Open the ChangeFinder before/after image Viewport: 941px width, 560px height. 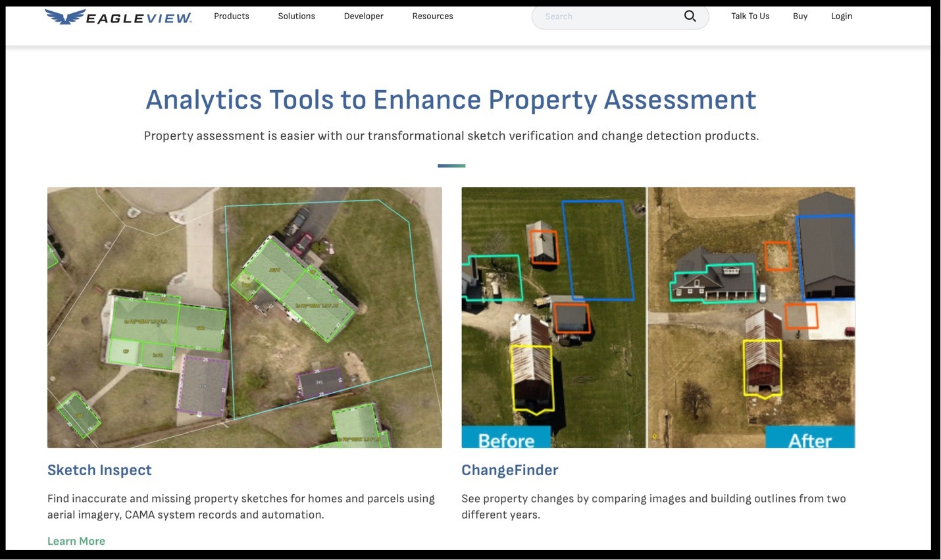658,317
